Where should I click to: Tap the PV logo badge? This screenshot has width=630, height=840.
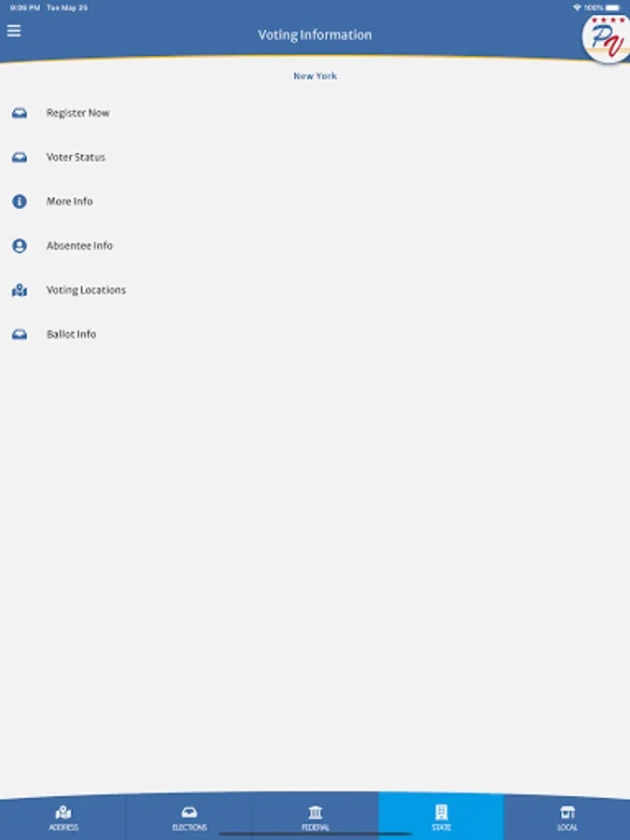[607, 38]
